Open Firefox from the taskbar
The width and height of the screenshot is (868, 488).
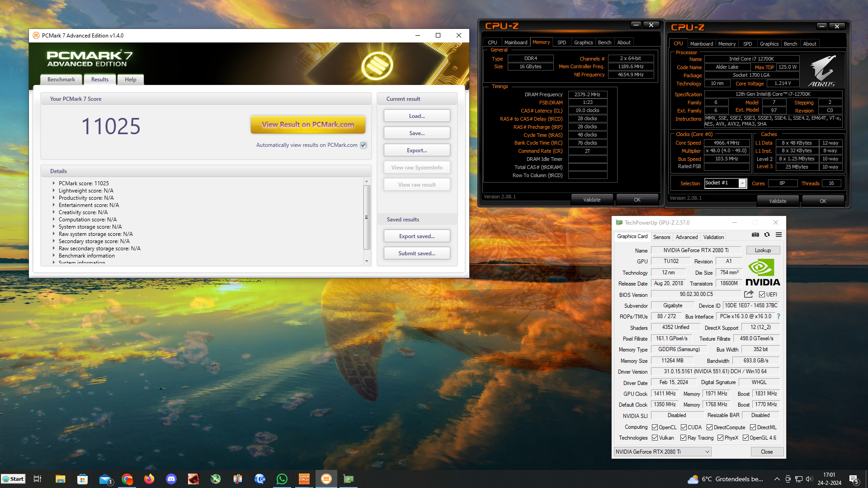tap(149, 479)
